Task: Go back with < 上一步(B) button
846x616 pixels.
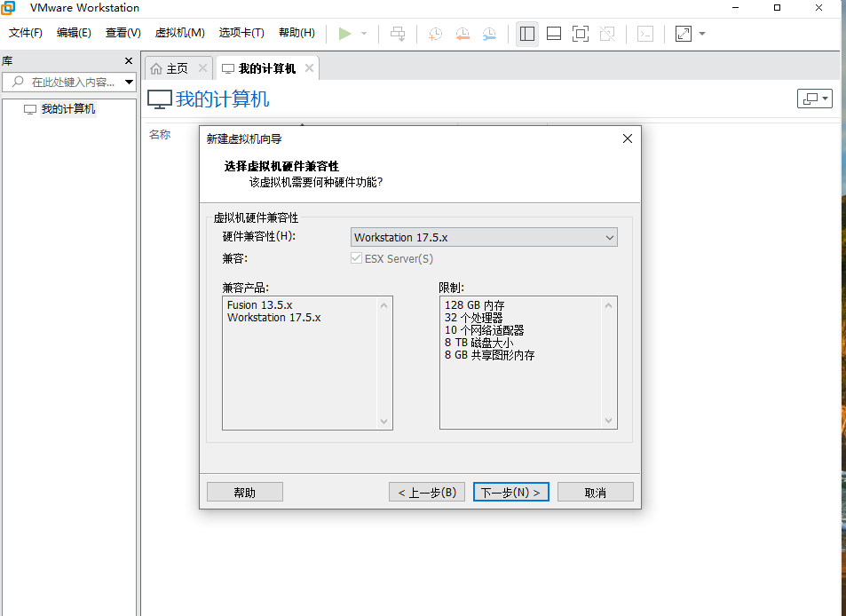Action: [x=427, y=492]
